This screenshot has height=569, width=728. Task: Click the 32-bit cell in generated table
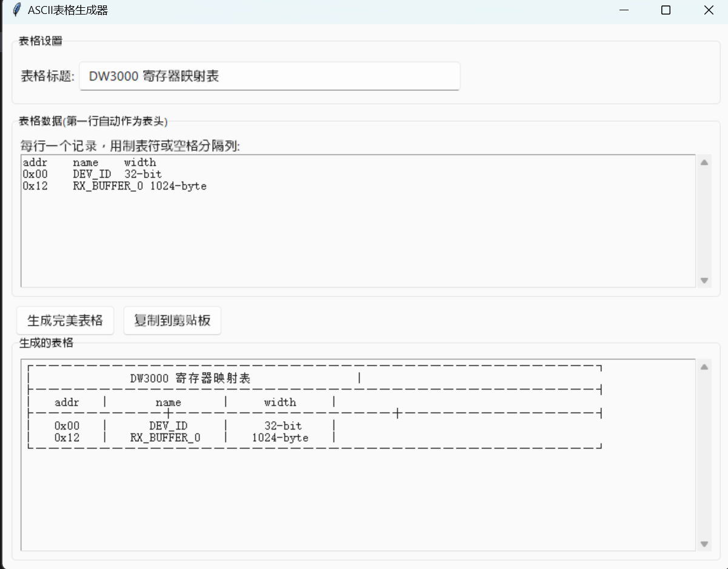click(282, 426)
